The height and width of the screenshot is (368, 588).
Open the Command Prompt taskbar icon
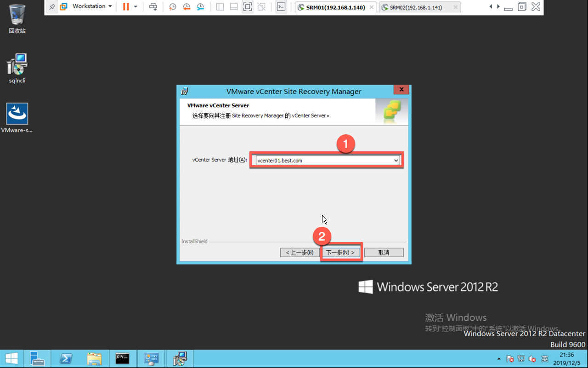(122, 359)
